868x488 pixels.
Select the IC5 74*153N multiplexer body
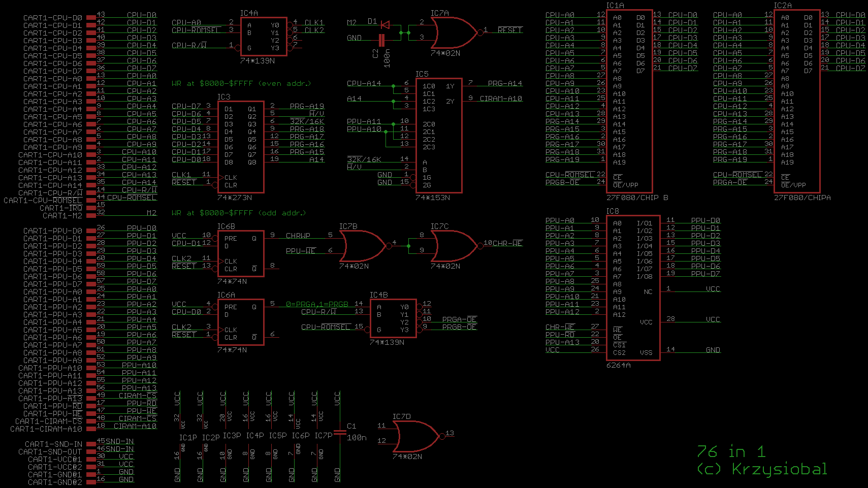(x=439, y=136)
